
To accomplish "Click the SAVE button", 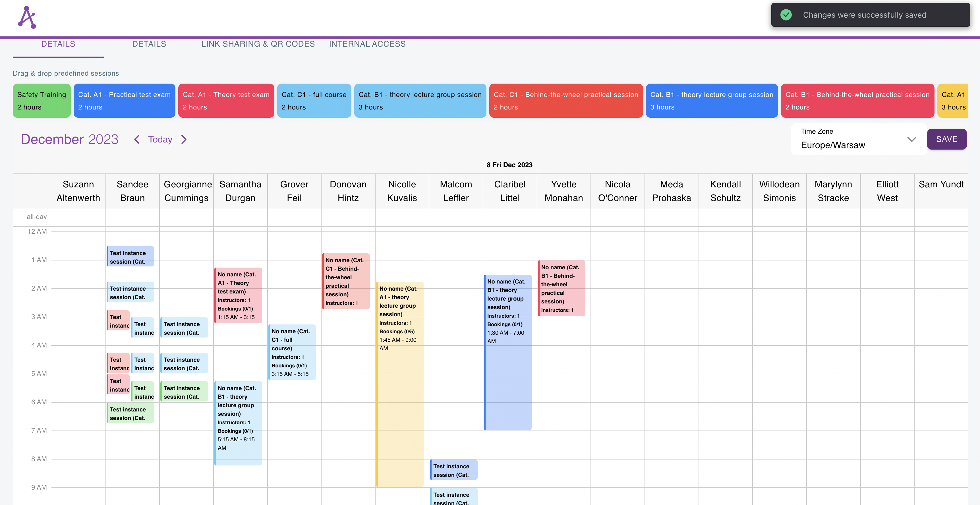I will click(x=947, y=139).
